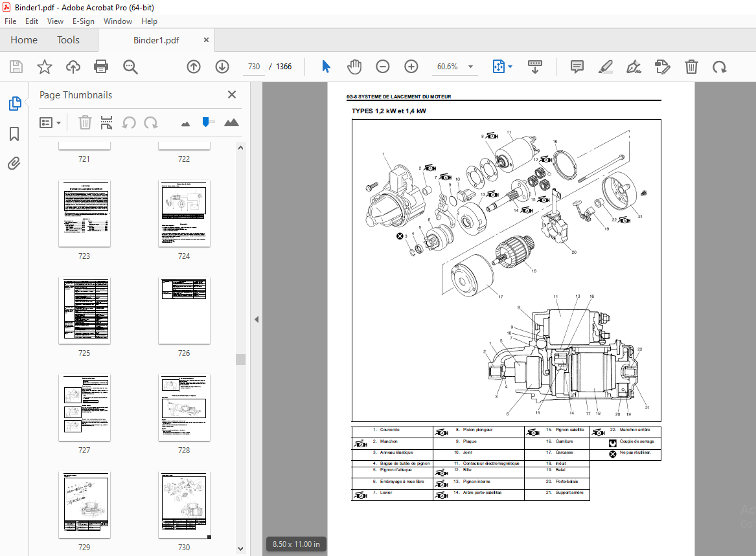The width and height of the screenshot is (756, 556).
Task: Print the document using printer icon
Action: pos(101,67)
